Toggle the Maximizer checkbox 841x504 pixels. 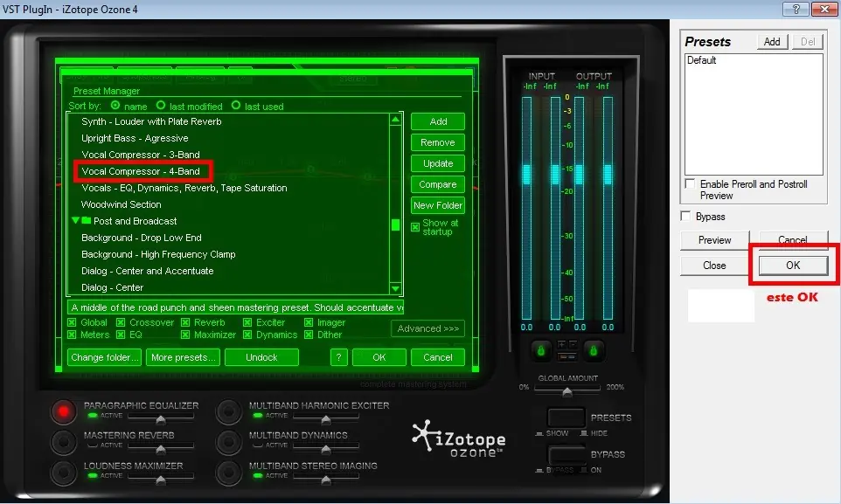(x=185, y=335)
